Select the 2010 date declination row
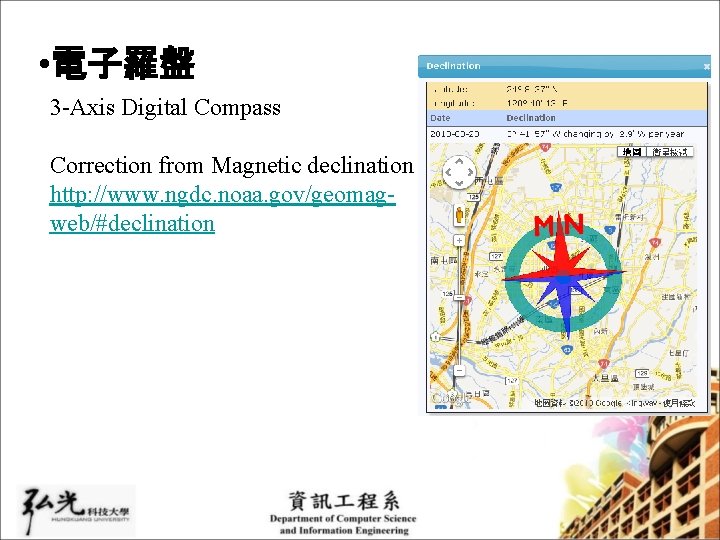 point(567,134)
